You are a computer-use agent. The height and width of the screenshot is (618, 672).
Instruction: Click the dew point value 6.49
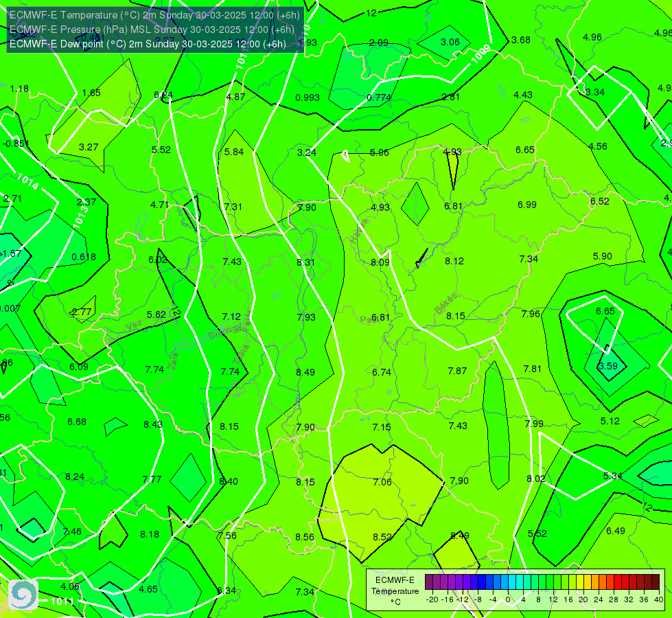click(616, 531)
